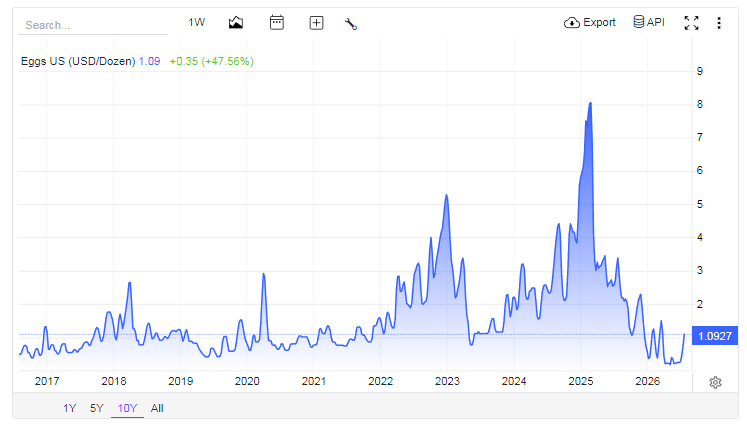Click the Eggs US (USD/Dozen) title
Viewport: 747px width, 429px height.
coord(78,61)
